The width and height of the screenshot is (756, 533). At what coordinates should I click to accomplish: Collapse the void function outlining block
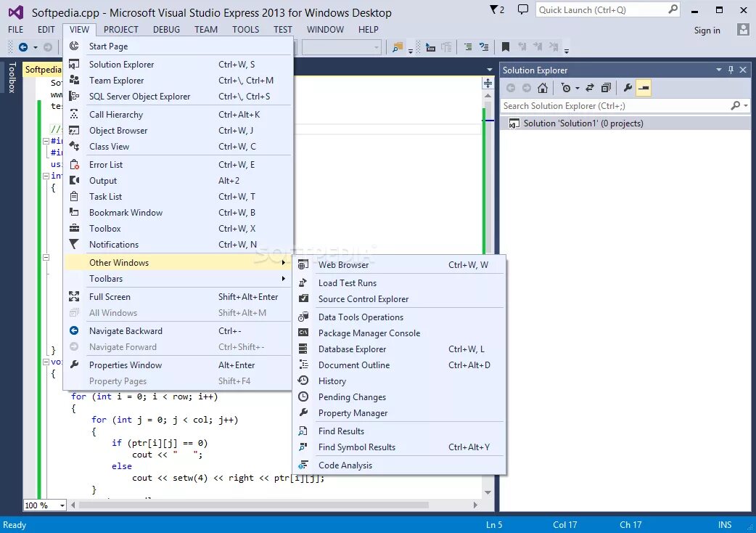[46, 362]
